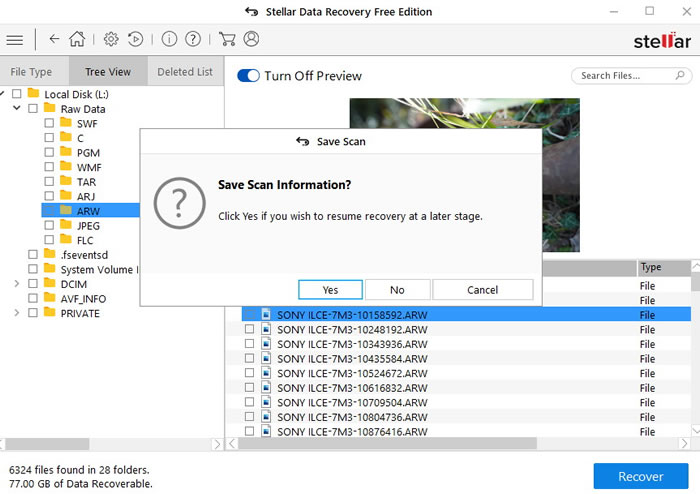700x494 pixels.
Task: Switch to the File Type tab
Action: pyautogui.click(x=31, y=72)
